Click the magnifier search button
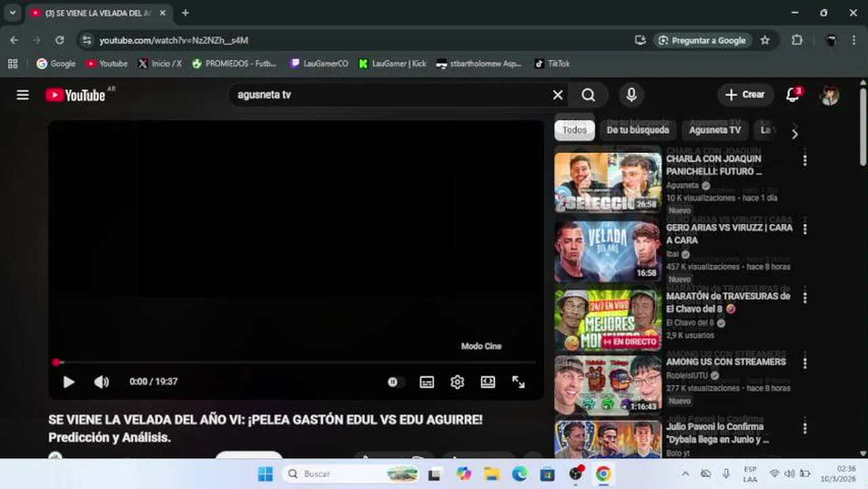 588,95
